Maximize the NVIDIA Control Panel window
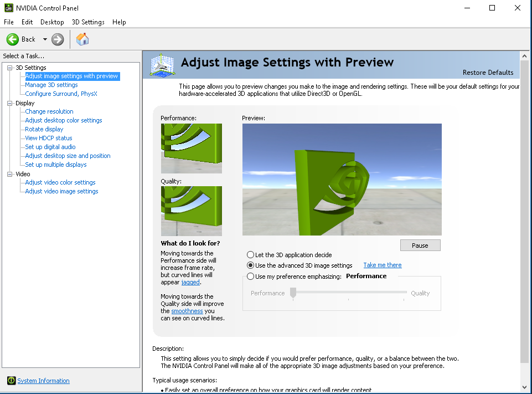Screen dimensions: 532x394 click(x=492, y=8)
